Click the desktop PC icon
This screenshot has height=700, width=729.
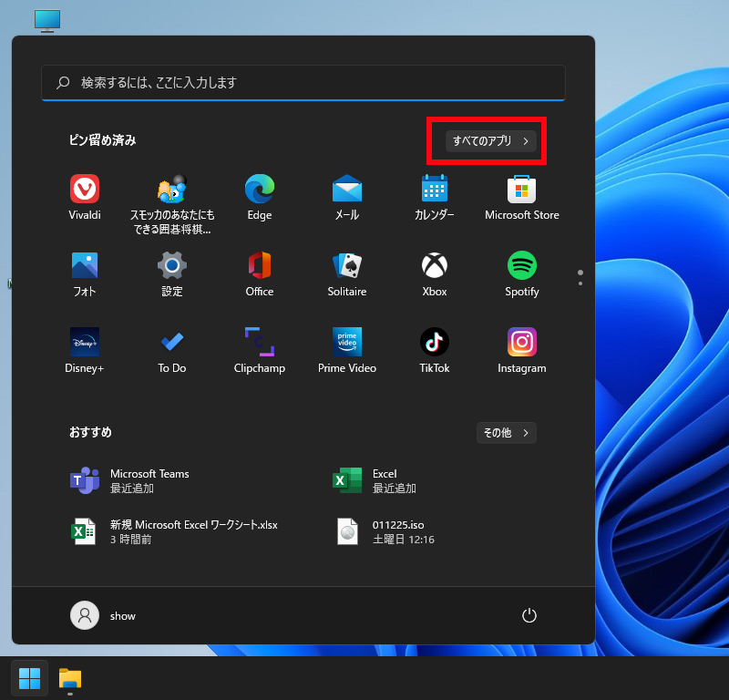pyautogui.click(x=47, y=20)
